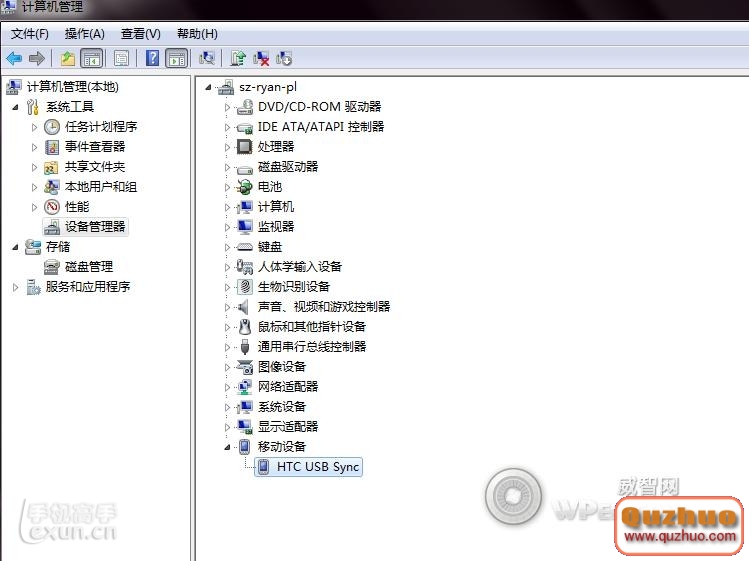Expand the IDE ATA/ATAPI 控制器 category

click(x=227, y=128)
